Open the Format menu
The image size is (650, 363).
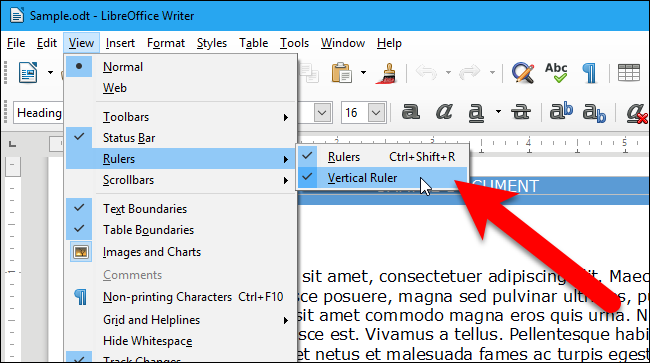coord(166,43)
